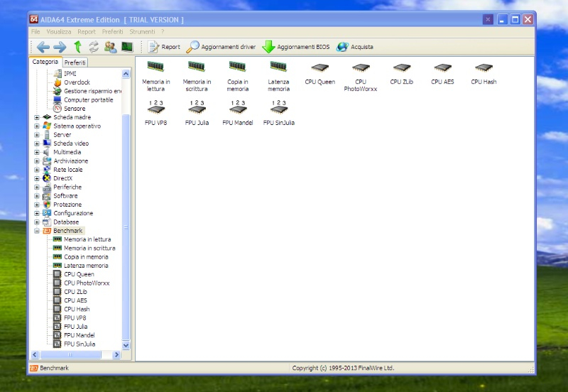Image resolution: width=568 pixels, height=392 pixels.
Task: Switch to the Preferiti tab
Action: (75, 62)
